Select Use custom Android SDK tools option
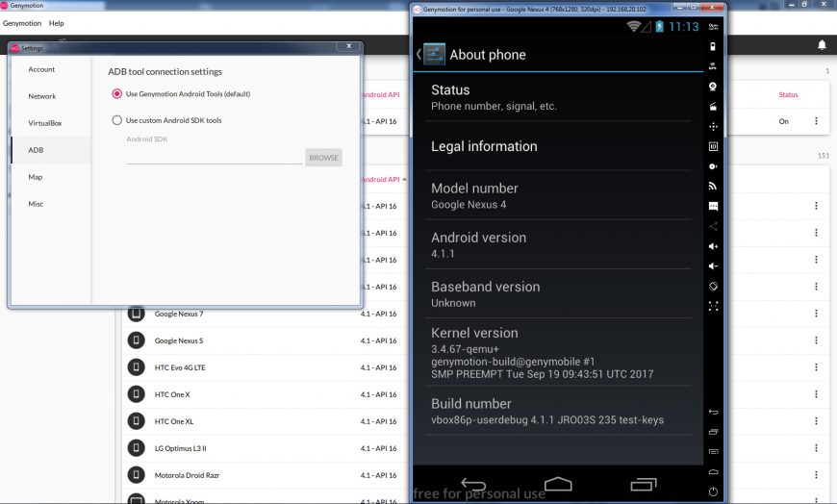The image size is (837, 504). point(117,121)
